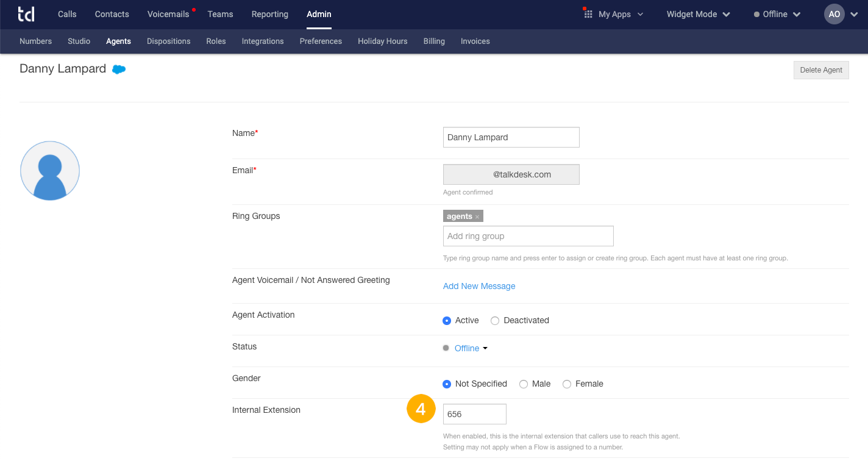The image size is (868, 461).
Task: Go to Integrations admin section
Action: 263,41
